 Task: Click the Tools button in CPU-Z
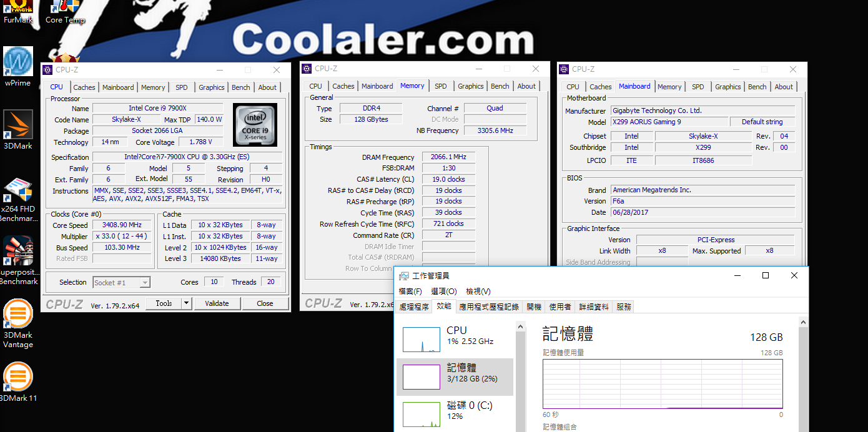coord(164,303)
